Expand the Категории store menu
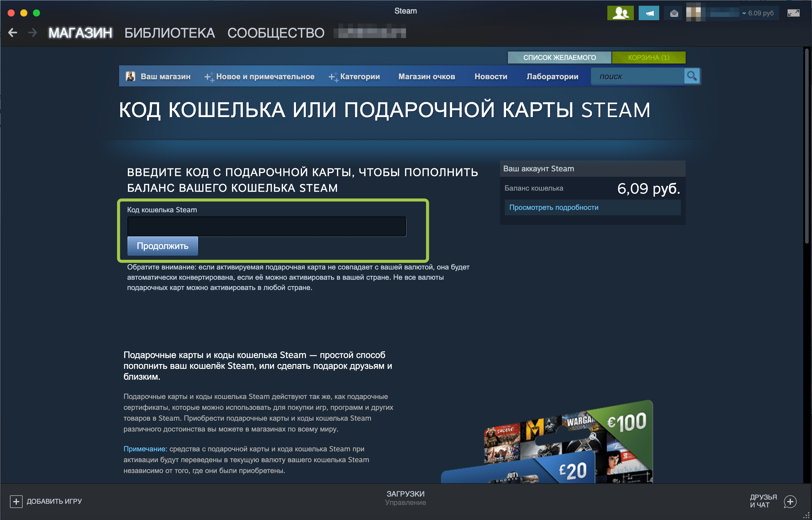 360,77
